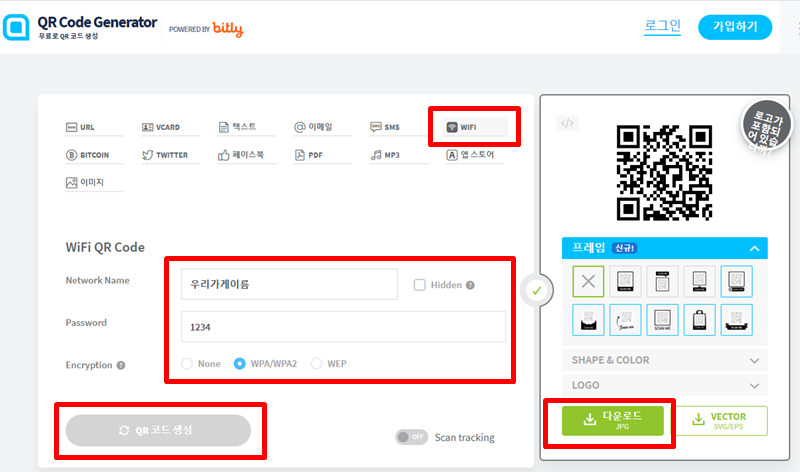This screenshot has height=472, width=800.
Task: Click the round logo-included badge
Action: pyautogui.click(x=766, y=126)
